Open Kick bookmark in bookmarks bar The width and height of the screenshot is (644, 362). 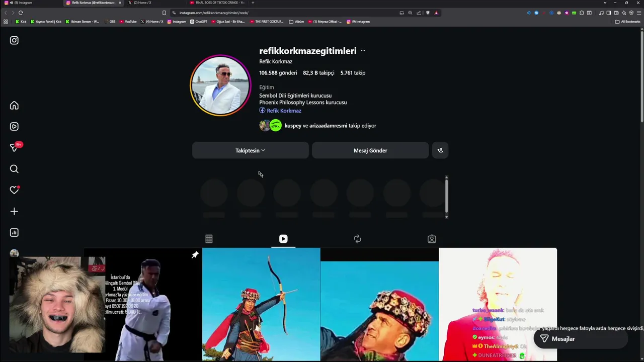click(21, 22)
